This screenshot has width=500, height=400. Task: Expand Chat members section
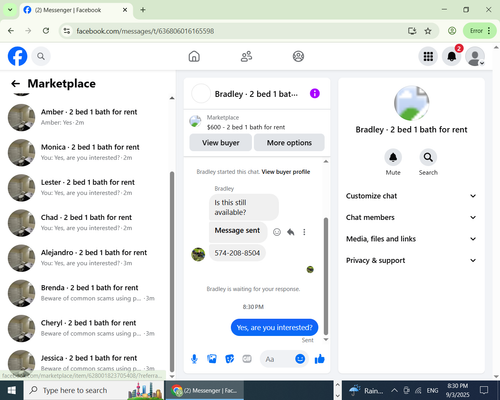(x=411, y=218)
